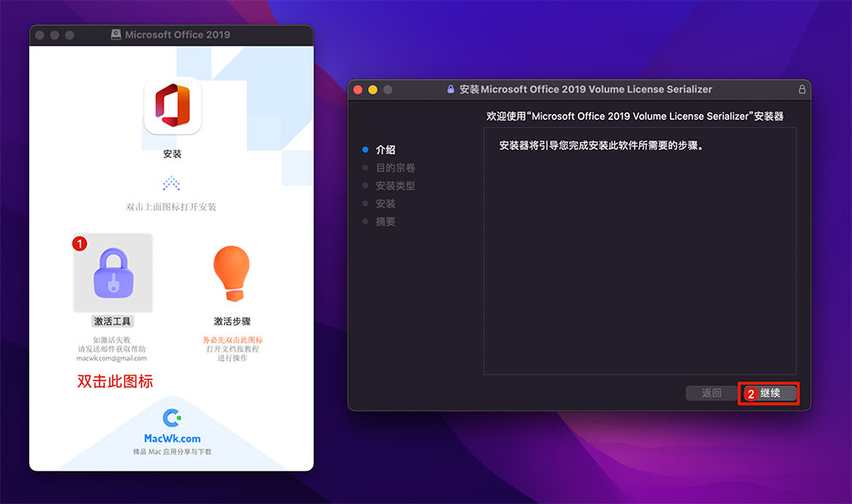Click the Go Back (返回) button
852x504 pixels.
(711, 393)
